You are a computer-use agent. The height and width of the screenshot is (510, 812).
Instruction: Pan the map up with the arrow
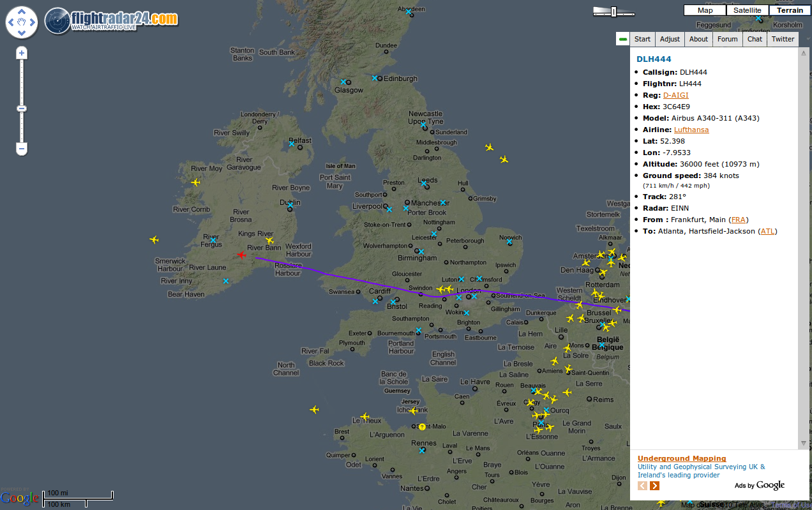(22, 12)
